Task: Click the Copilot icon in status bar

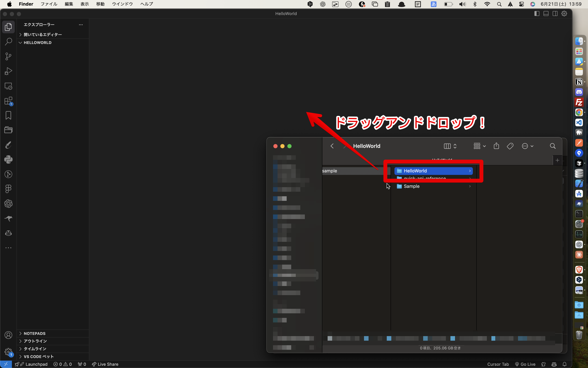Action: pos(554,364)
